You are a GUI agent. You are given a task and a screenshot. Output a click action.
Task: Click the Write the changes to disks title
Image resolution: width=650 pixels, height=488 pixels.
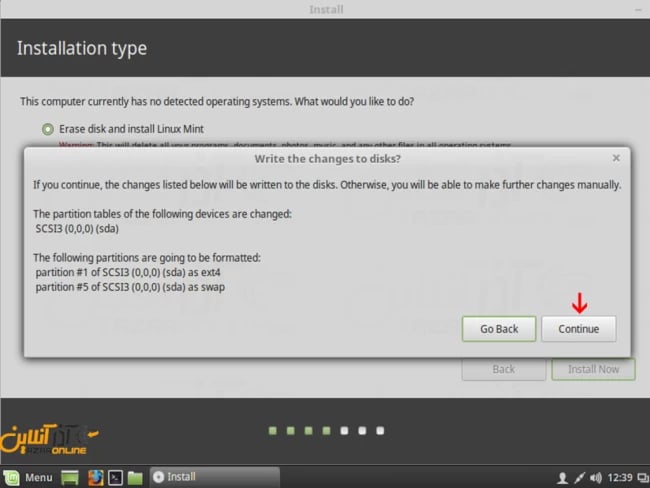327,159
